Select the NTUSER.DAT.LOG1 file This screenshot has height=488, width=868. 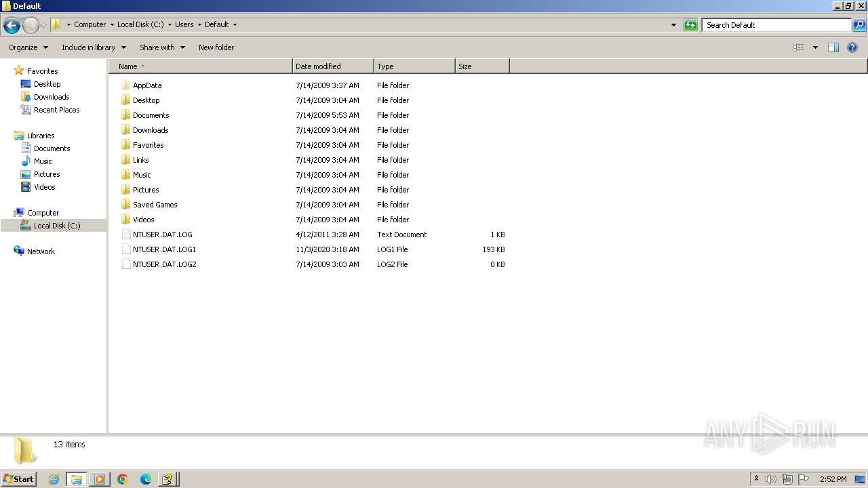[x=164, y=249]
